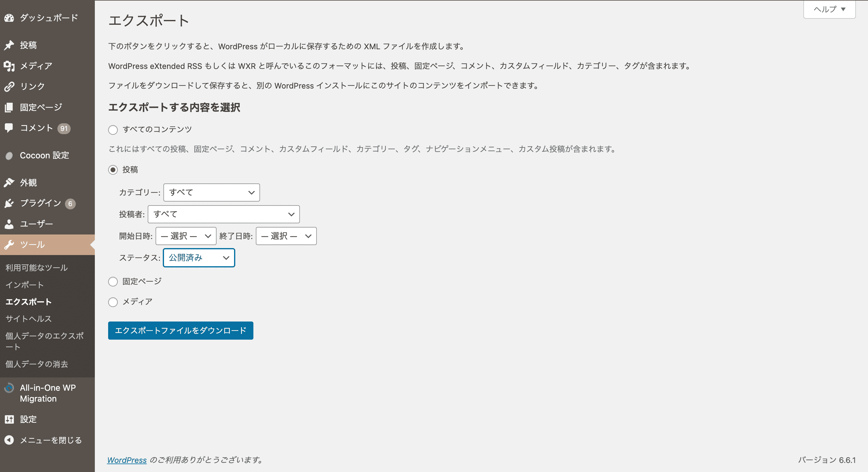
Task: Open the ステータス dropdown showing 公開済み
Action: click(199, 258)
